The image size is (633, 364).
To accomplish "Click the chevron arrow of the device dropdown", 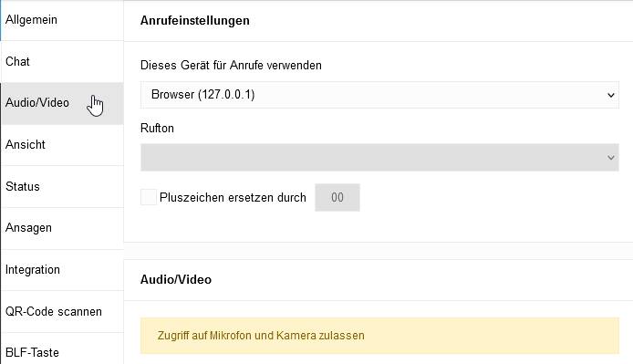I will pyautogui.click(x=611, y=96).
